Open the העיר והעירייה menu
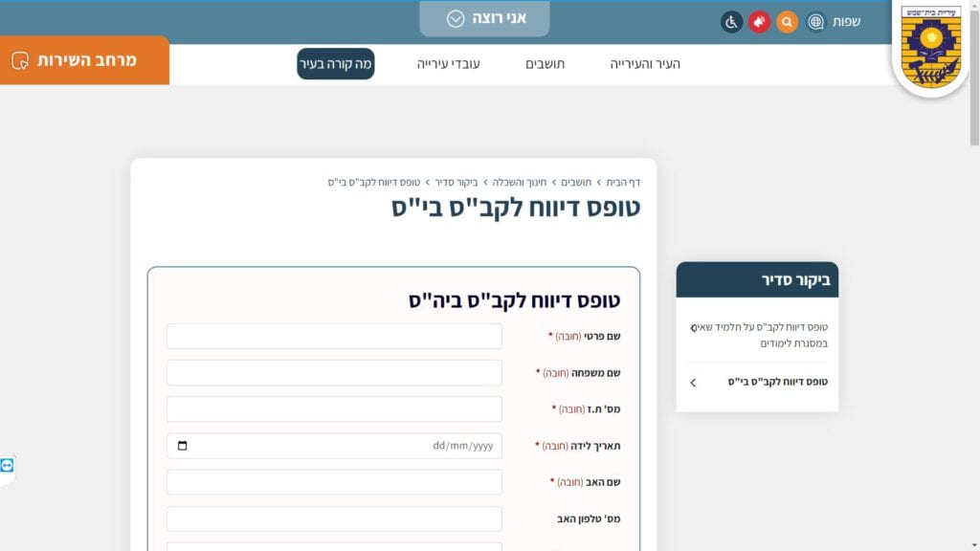980x551 pixels. pos(645,64)
